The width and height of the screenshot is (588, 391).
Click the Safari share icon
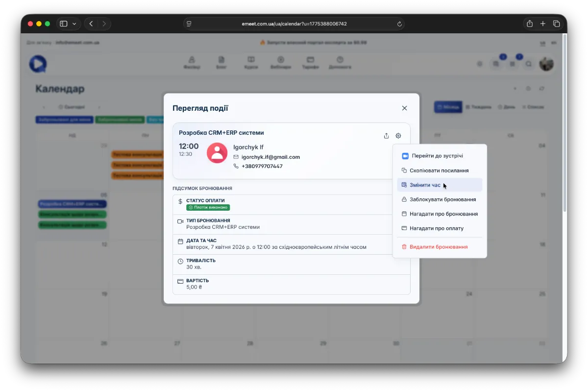pyautogui.click(x=530, y=24)
